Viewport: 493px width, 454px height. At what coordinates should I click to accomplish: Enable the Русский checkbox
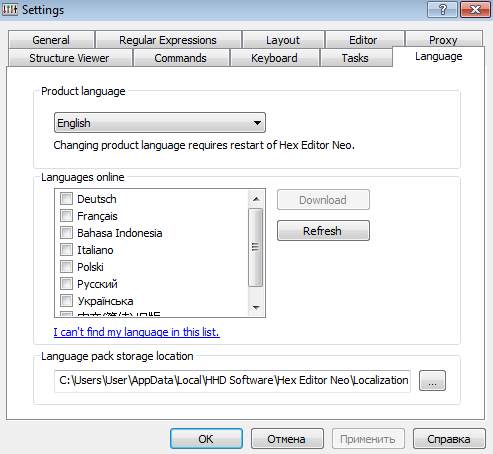66,284
